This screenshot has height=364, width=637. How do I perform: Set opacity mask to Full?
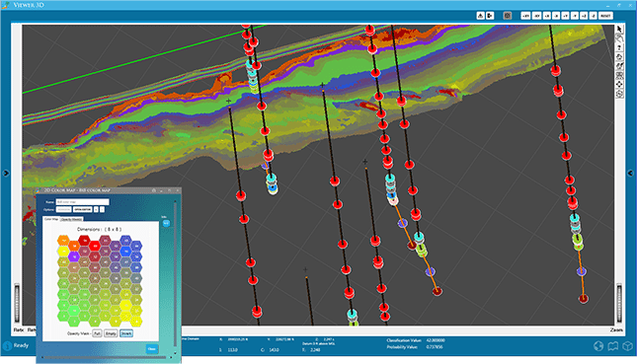tap(97, 333)
